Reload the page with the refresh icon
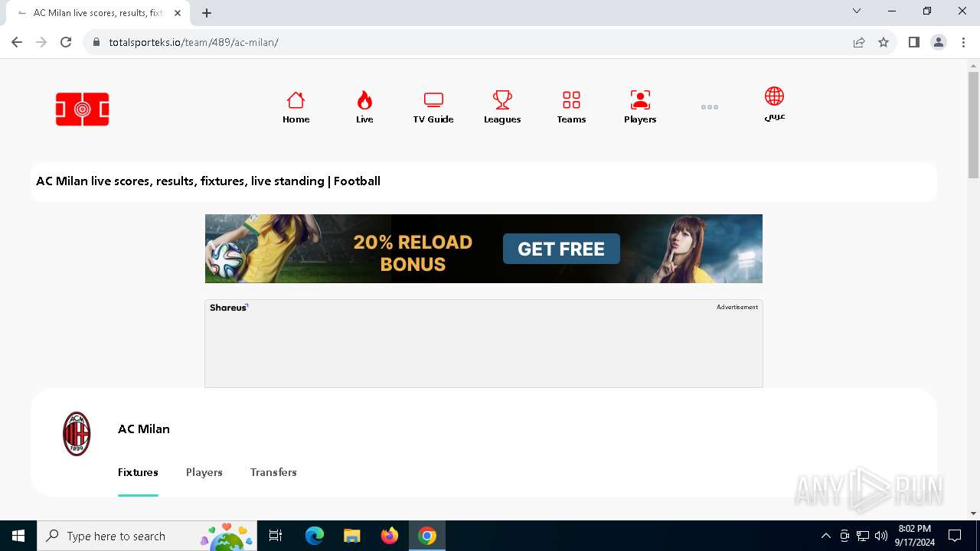The width and height of the screenshot is (980, 551). tap(66, 42)
